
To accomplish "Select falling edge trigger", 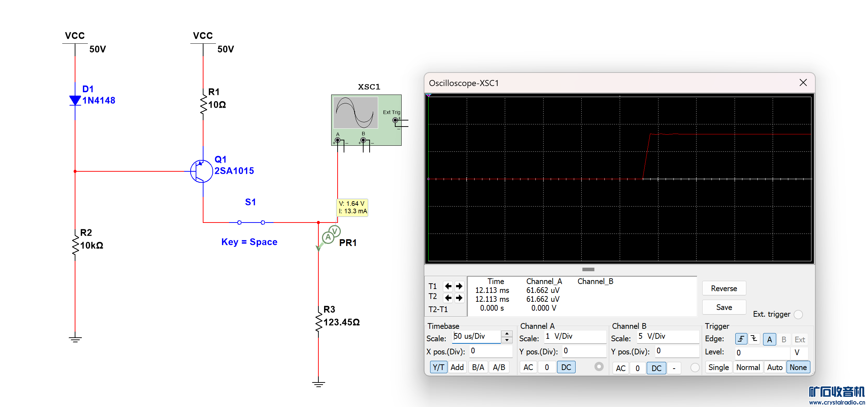I will pos(754,339).
